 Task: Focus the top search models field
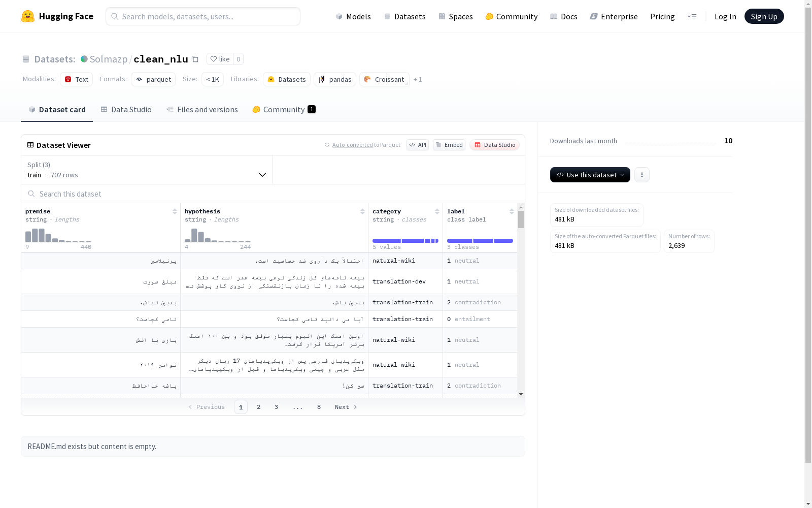203,16
